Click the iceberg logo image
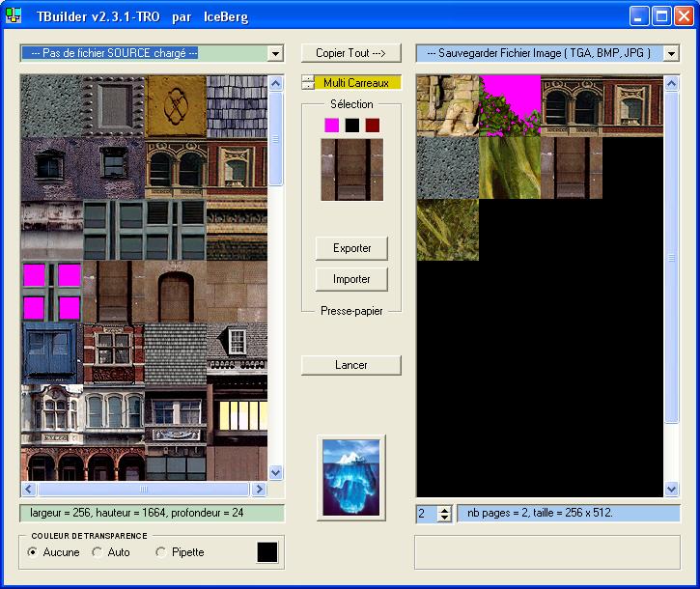The height and width of the screenshot is (589, 700). pos(351,477)
